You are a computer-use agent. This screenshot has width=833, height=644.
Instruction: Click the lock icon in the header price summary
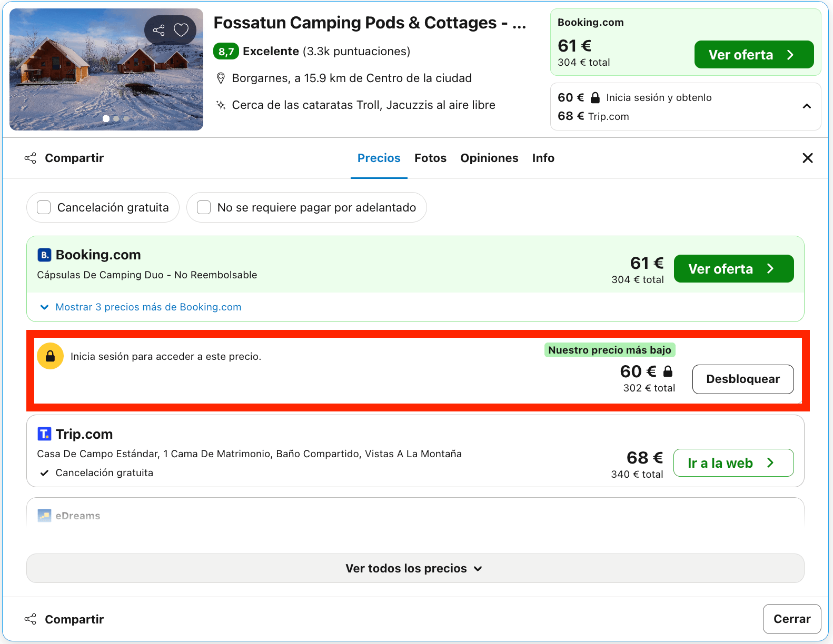595,97
